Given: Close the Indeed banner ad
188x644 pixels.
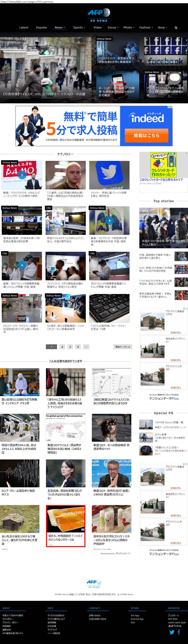Looking at the screenshot, I should [171, 107].
